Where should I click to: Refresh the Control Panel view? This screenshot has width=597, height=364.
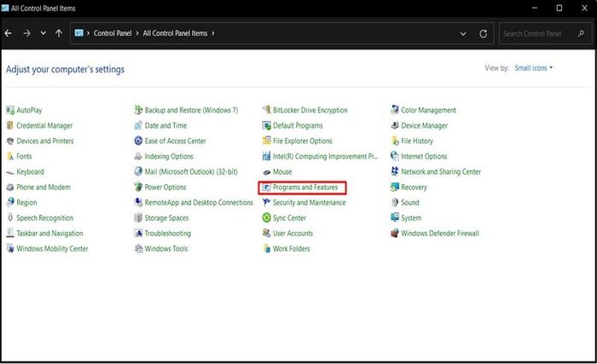484,33
